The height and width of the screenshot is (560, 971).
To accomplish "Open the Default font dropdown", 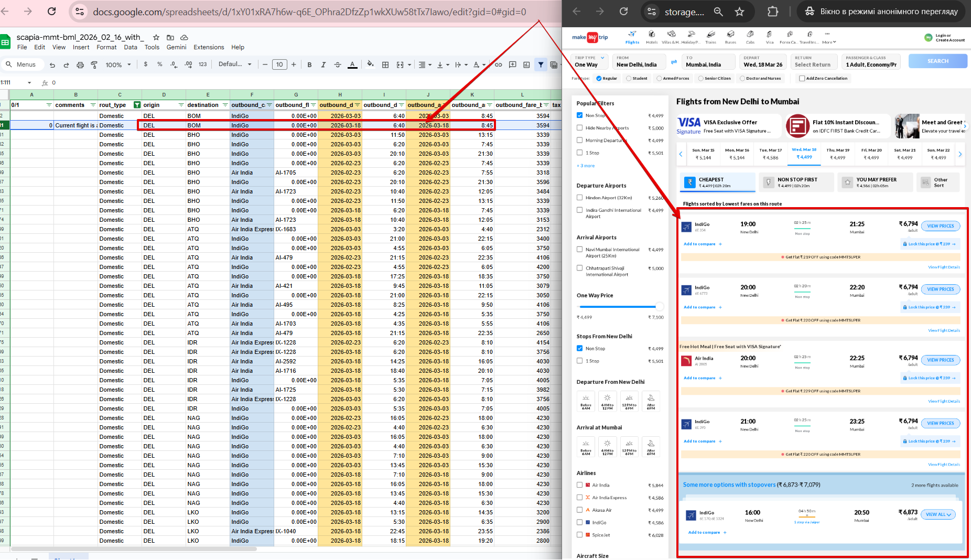I will (235, 64).
